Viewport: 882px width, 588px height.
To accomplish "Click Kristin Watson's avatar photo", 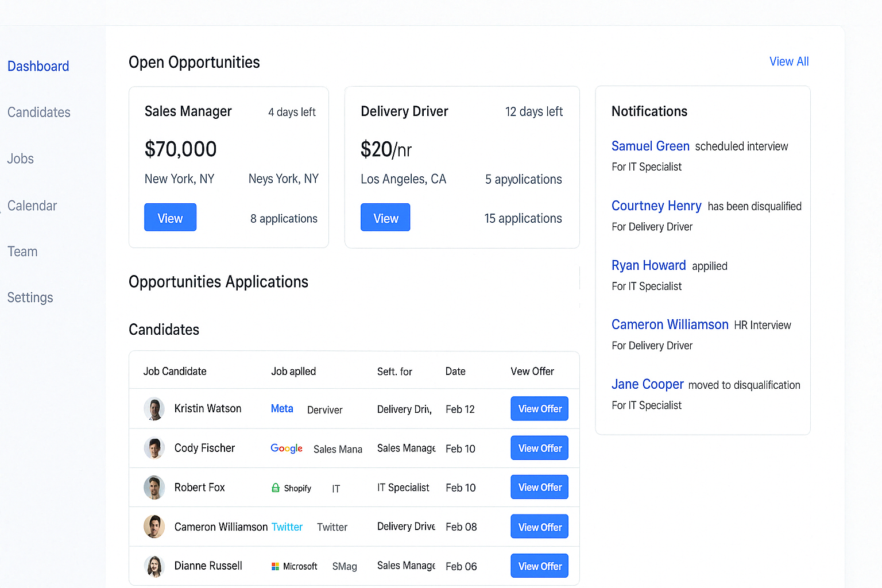I will [x=154, y=409].
